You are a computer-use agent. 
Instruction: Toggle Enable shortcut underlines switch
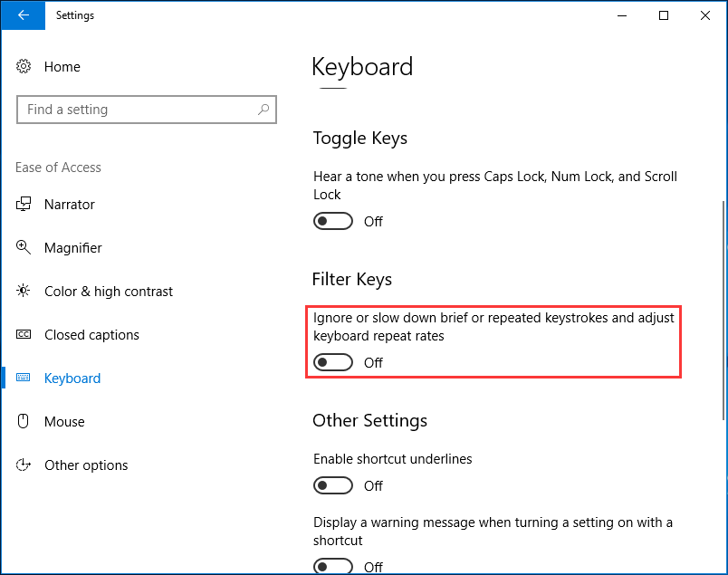coord(332,485)
